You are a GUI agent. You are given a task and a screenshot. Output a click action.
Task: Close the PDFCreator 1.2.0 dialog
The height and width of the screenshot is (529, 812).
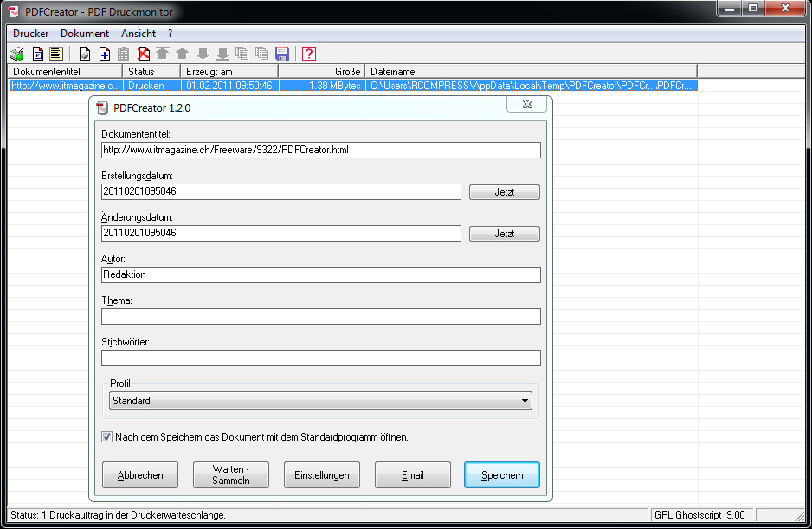coord(527,104)
